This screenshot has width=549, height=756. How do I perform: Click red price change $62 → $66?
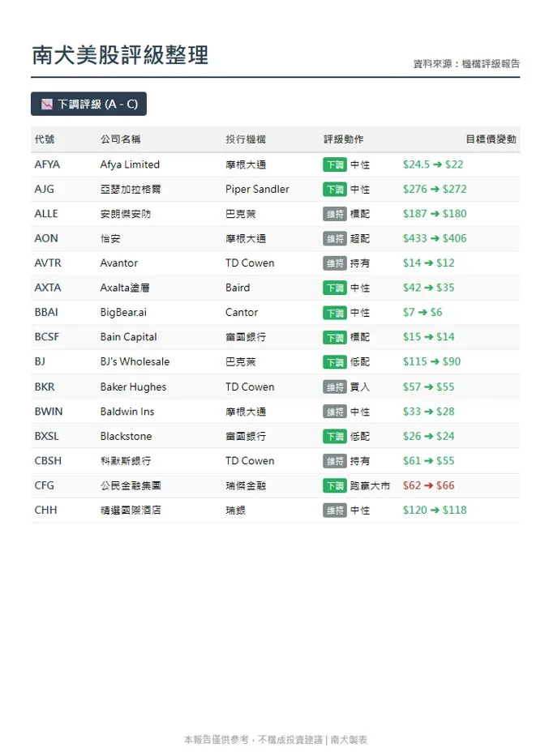tap(428, 485)
